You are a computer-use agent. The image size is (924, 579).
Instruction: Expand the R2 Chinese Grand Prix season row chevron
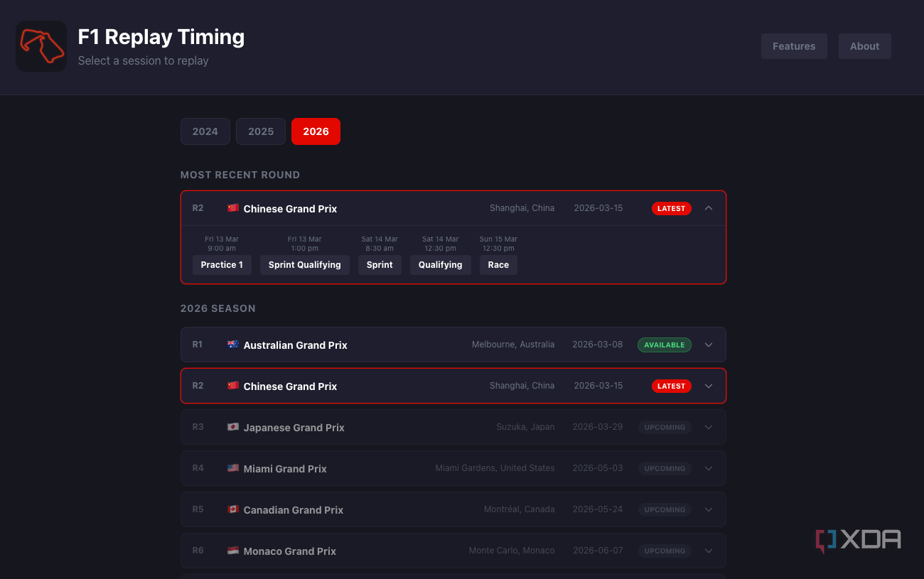point(709,386)
